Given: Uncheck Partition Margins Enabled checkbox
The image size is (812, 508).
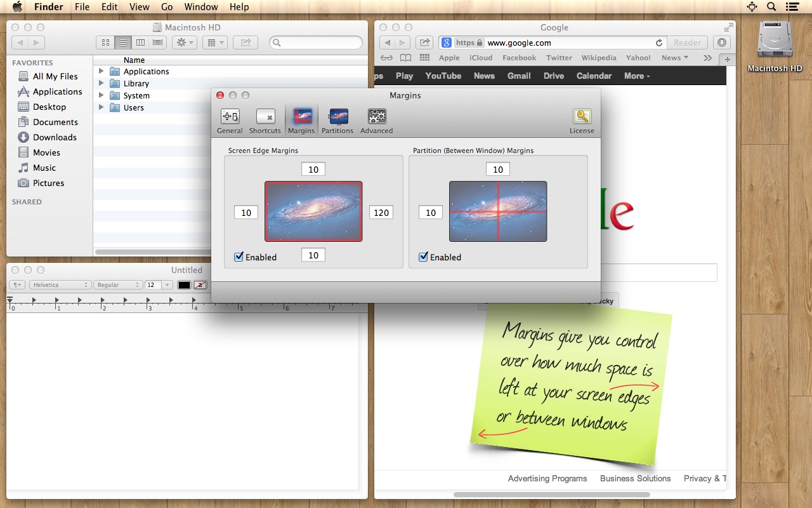Looking at the screenshot, I should coord(424,257).
